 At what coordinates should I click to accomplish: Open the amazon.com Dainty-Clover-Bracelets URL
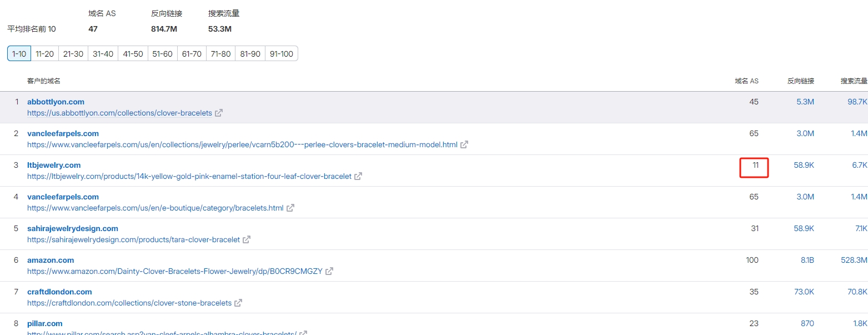[x=175, y=271]
